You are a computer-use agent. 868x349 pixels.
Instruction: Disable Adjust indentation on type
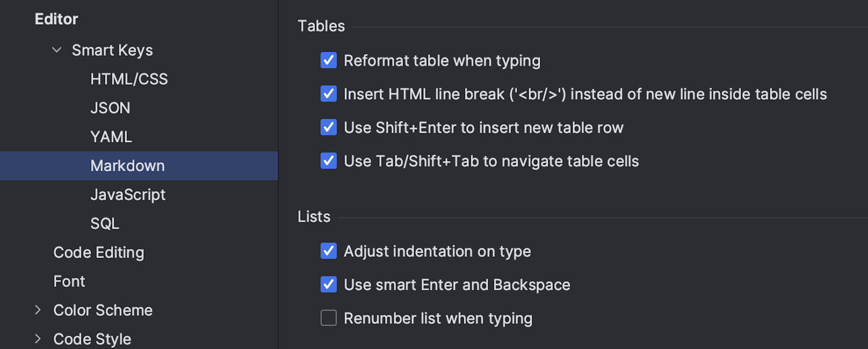click(x=328, y=251)
